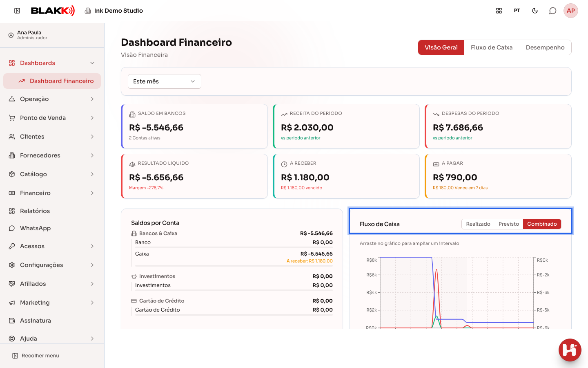
Task: Click the A Pagar card
Action: click(498, 176)
